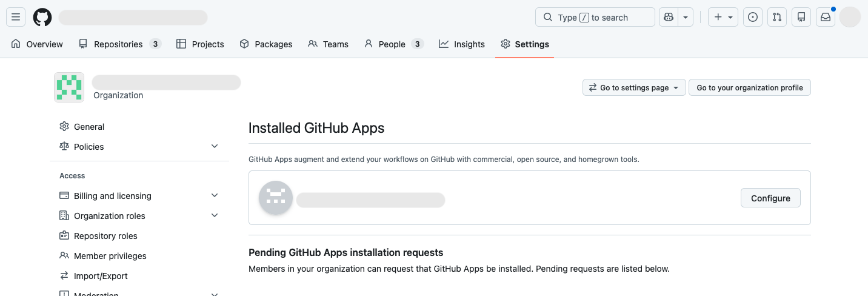
Task: Switch to the People tab
Action: [393, 44]
